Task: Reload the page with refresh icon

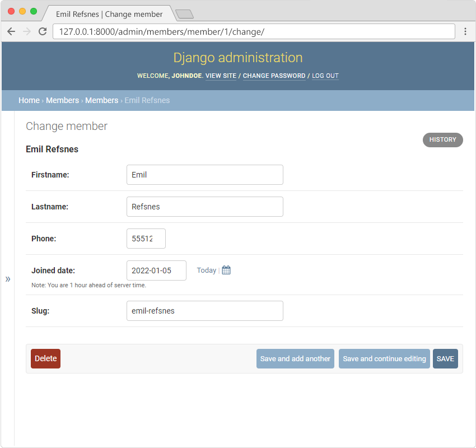Action: 42,31
